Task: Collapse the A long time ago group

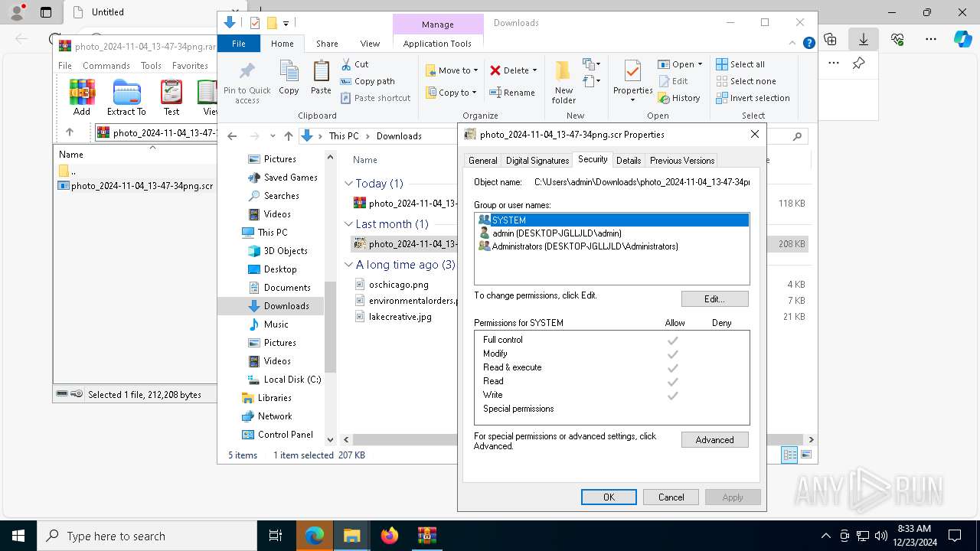Action: 349,265
